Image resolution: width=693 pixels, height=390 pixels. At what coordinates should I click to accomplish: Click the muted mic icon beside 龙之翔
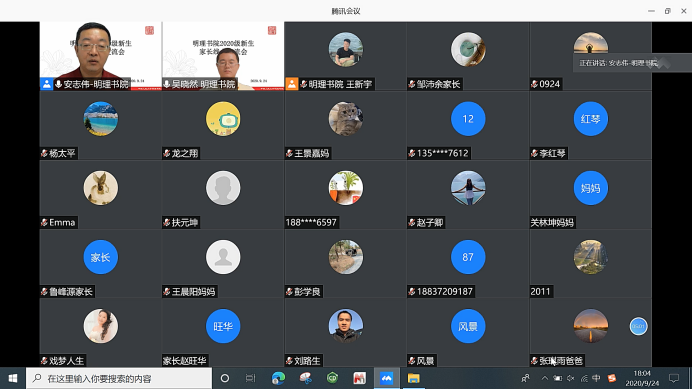point(167,153)
